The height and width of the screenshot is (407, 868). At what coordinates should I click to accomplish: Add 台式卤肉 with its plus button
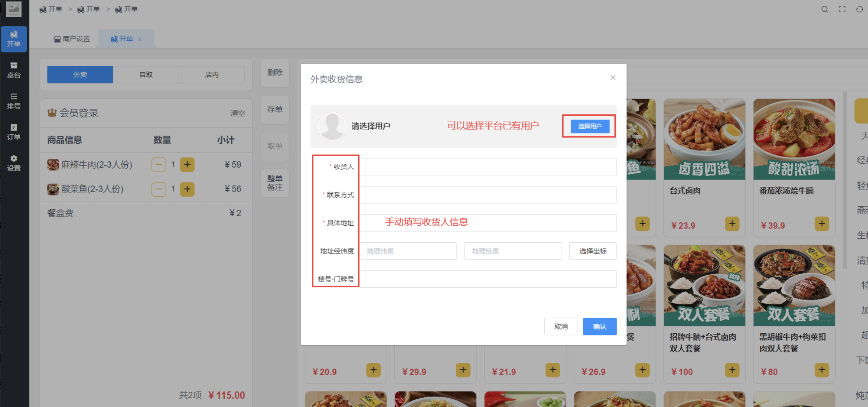(732, 224)
